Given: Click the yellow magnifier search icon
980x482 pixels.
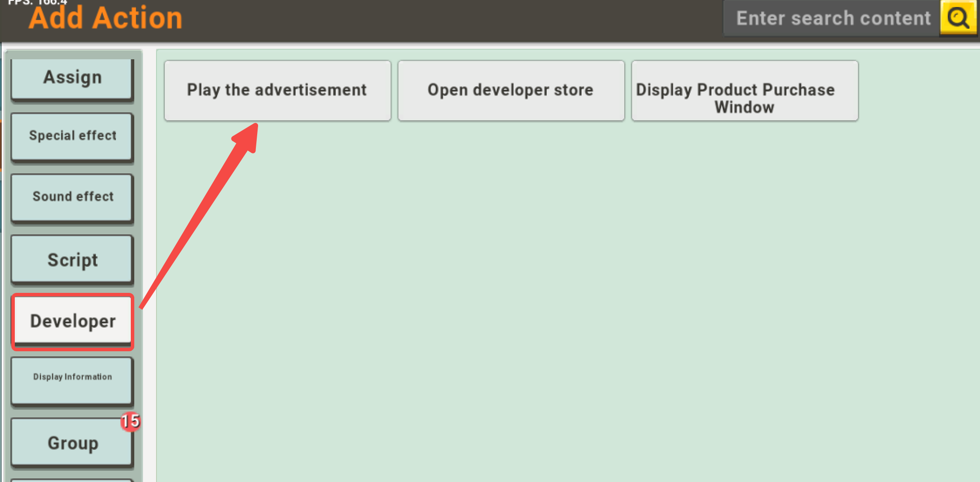Looking at the screenshot, I should [958, 18].
